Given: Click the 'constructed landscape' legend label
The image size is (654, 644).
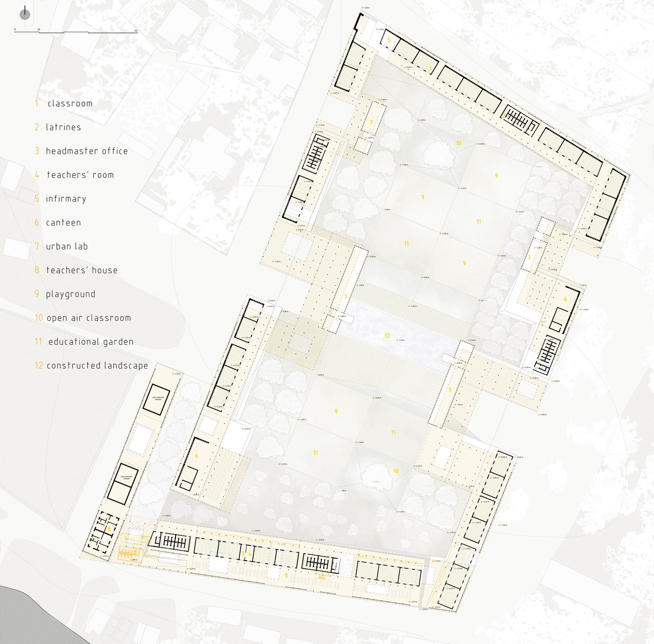Looking at the screenshot, I should click(x=97, y=366).
